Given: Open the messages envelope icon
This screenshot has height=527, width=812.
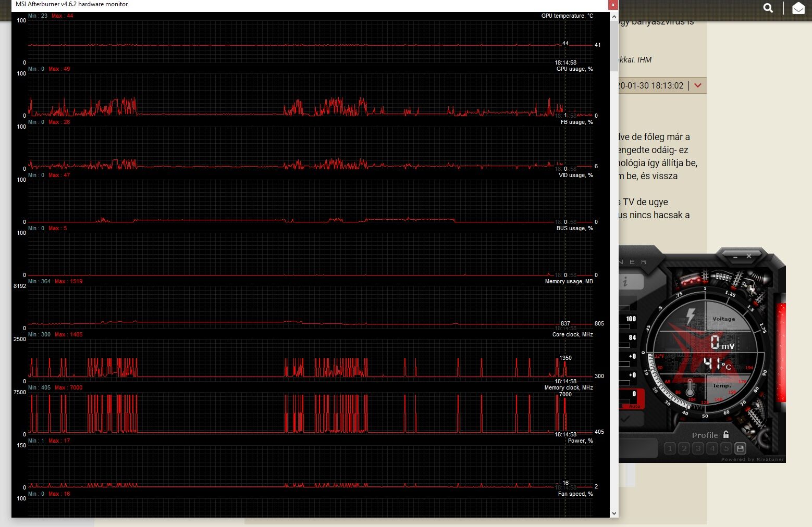Looking at the screenshot, I should pyautogui.click(x=798, y=8).
